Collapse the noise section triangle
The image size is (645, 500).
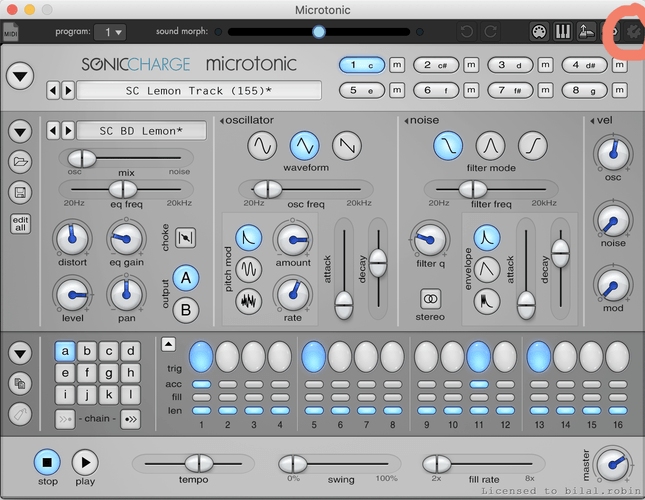406,121
